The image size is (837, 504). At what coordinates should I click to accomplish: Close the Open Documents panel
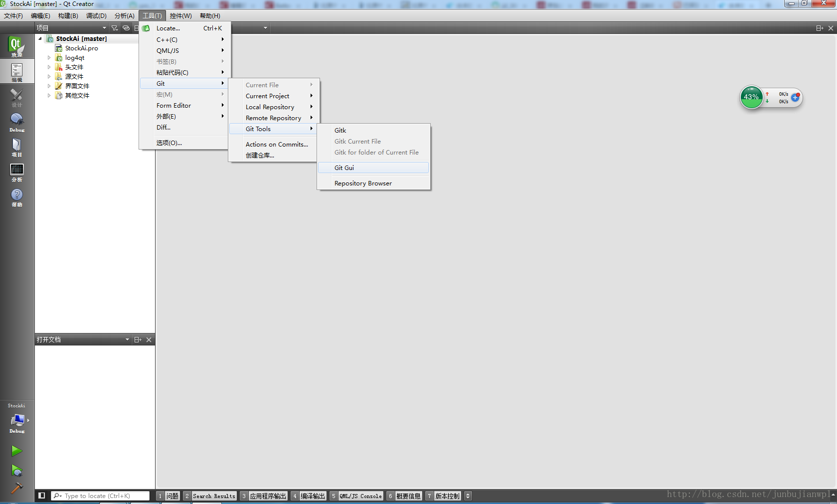pos(149,339)
